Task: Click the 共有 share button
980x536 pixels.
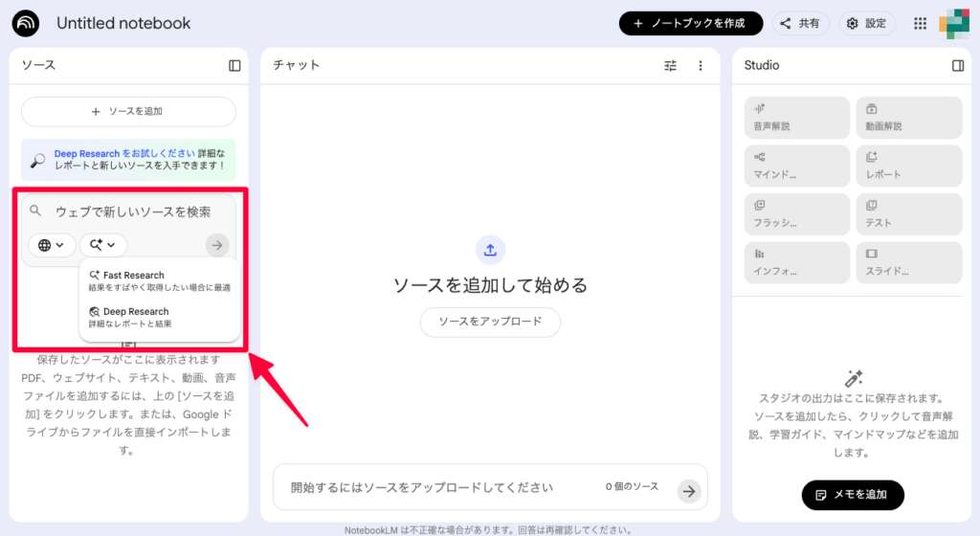Action: 800,23
